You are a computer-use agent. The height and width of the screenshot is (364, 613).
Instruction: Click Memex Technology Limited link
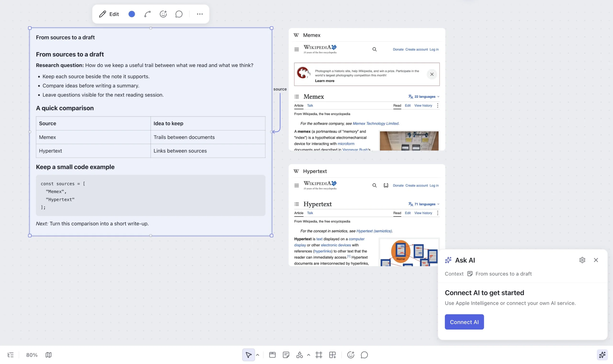375,123
